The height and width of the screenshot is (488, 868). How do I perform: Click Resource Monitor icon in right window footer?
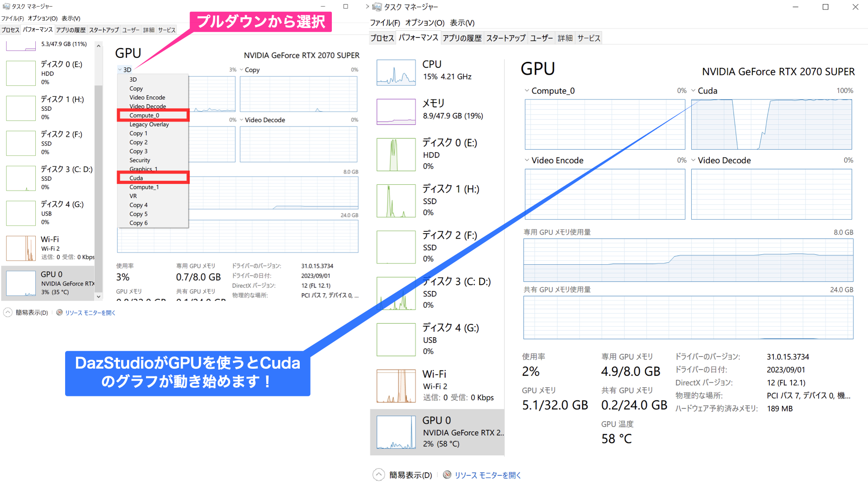point(447,474)
